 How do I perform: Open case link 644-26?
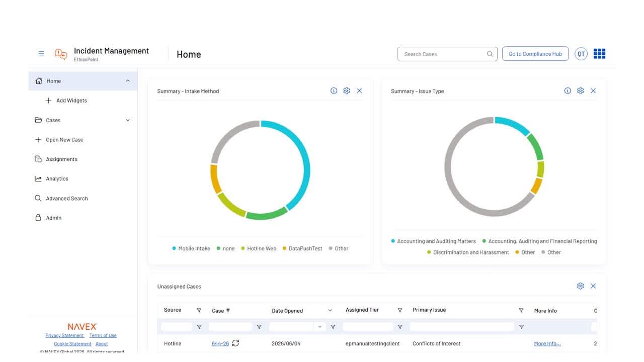click(x=220, y=343)
